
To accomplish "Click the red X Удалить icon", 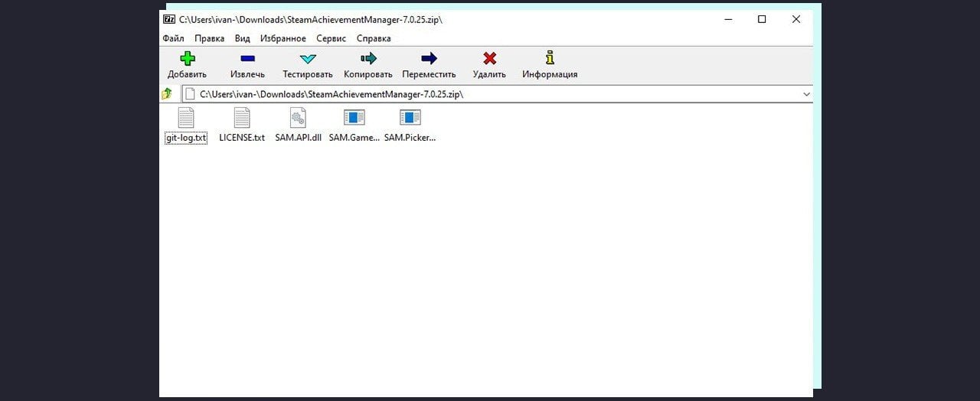I will [x=489, y=58].
